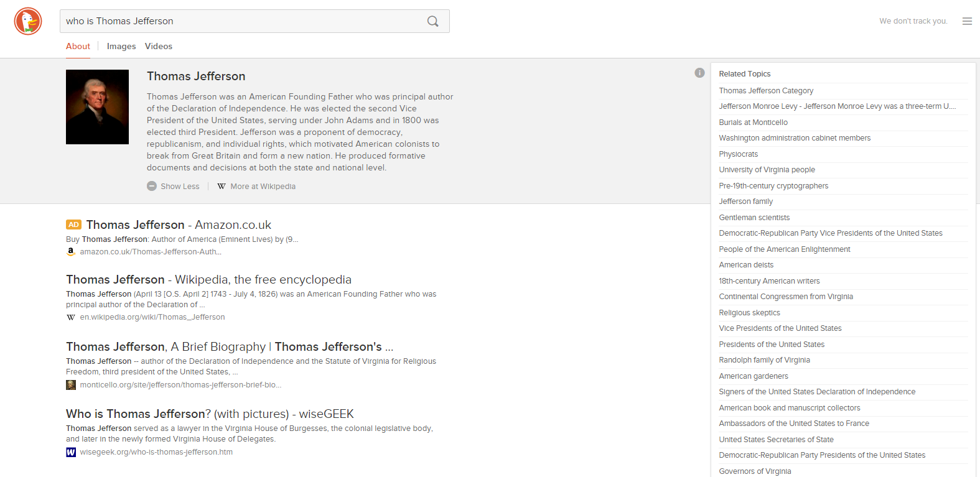
Task: Click the Thomas Jefferson portrait thumbnail
Action: 97,107
